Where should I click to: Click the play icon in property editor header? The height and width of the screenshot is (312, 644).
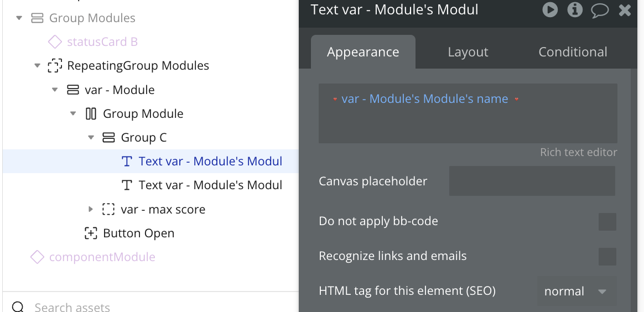(550, 9)
